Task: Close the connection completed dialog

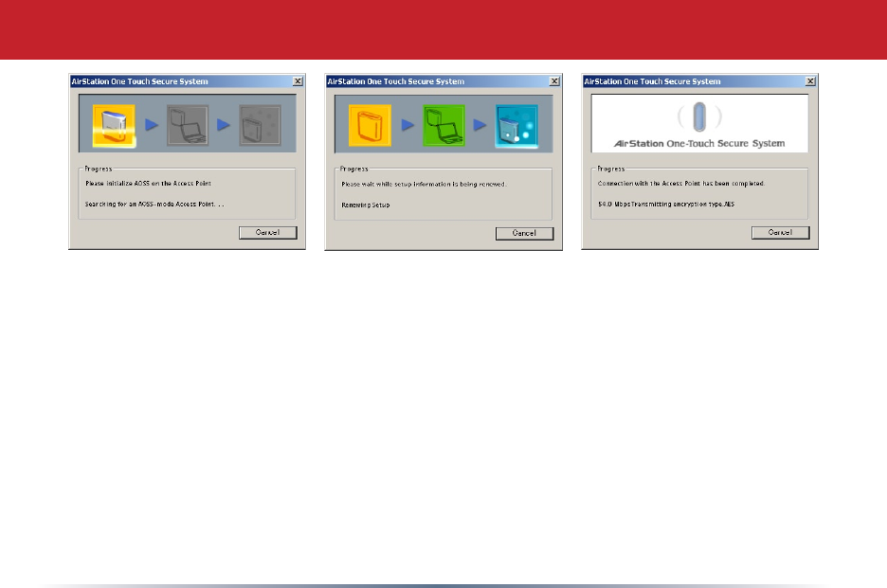Action: click(810, 81)
